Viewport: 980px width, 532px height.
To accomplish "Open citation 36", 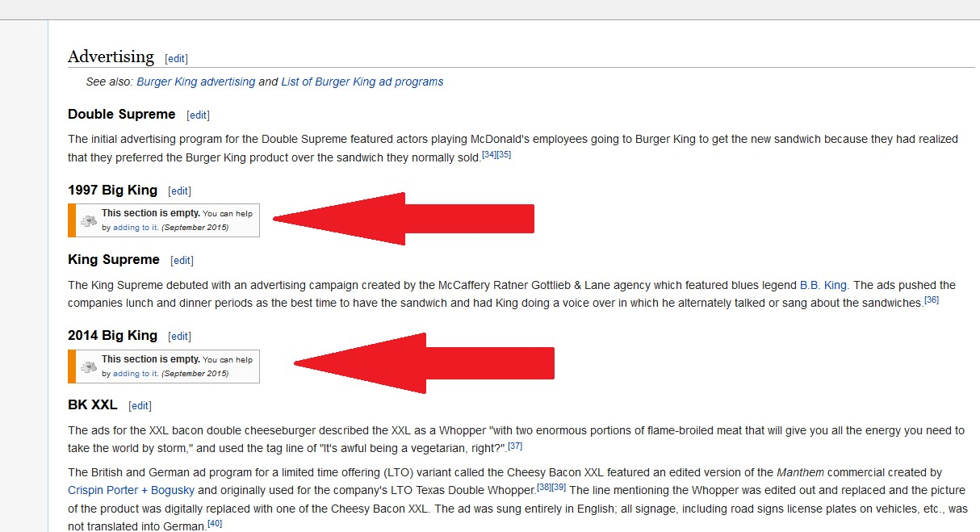I will (932, 300).
